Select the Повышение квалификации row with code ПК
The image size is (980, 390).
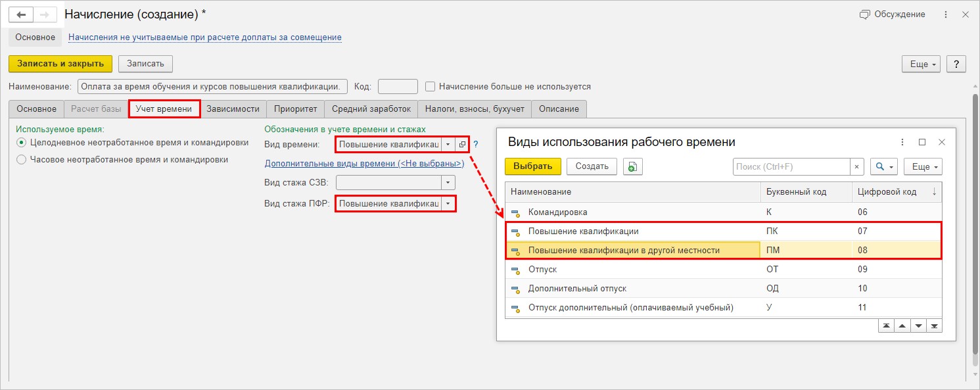pyautogui.click(x=723, y=232)
